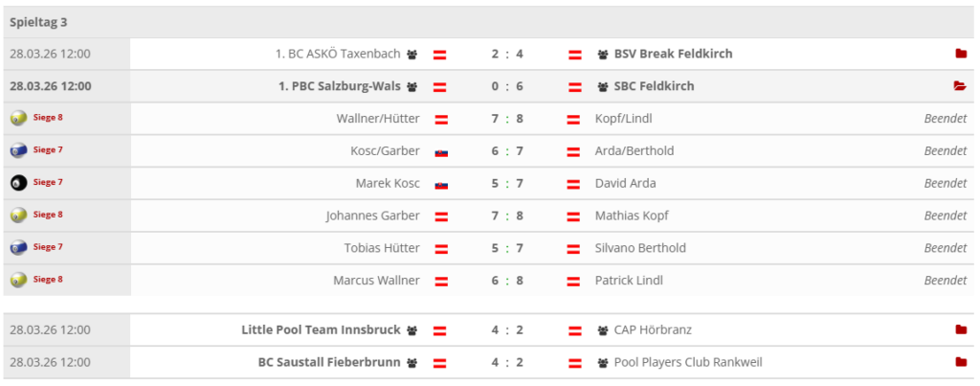Click 10-ball icon in Tobias Hütter row
This screenshot has height=386, width=980.
(x=18, y=248)
